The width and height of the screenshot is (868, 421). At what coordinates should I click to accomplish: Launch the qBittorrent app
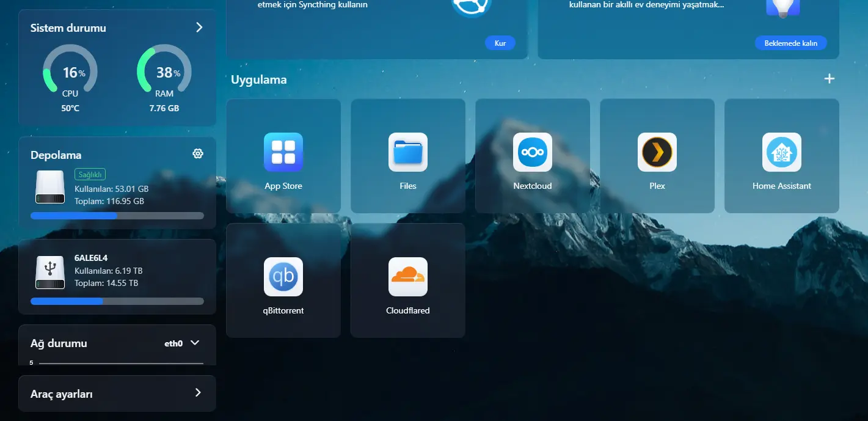point(283,280)
